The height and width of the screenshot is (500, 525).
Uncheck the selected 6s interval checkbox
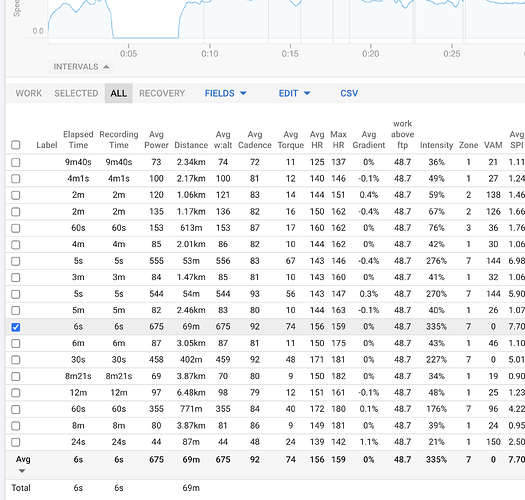16,327
